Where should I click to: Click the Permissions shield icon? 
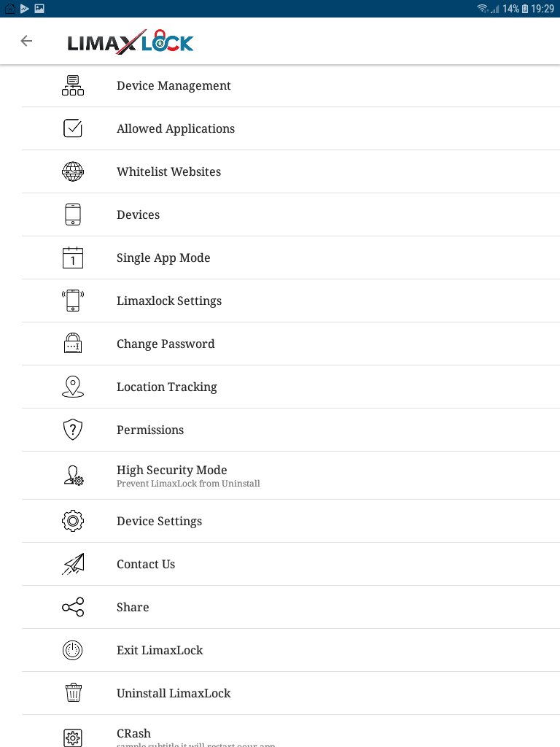coord(73,430)
